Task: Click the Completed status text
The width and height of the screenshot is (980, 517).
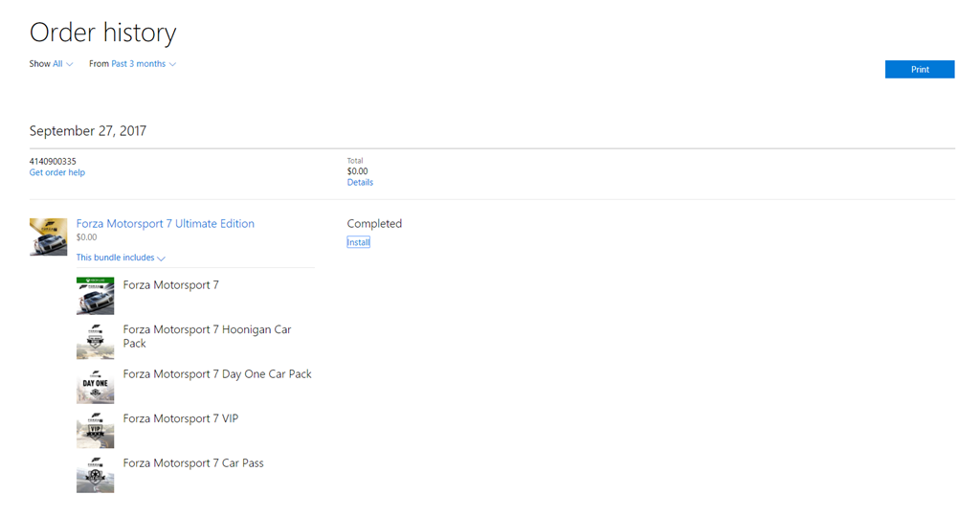Action: pos(374,224)
